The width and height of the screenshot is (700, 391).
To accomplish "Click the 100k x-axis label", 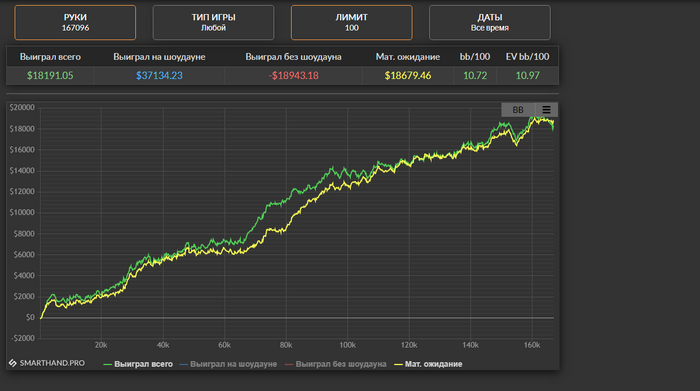I will coord(347,345).
